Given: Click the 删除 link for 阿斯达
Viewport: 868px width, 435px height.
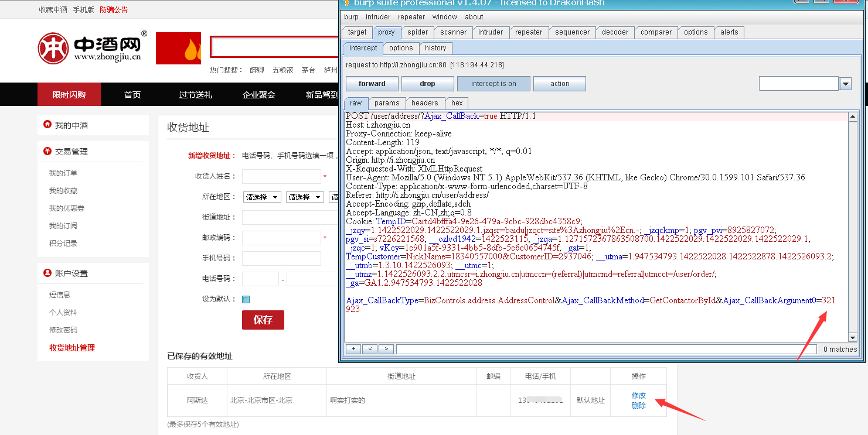Looking at the screenshot, I should (639, 405).
